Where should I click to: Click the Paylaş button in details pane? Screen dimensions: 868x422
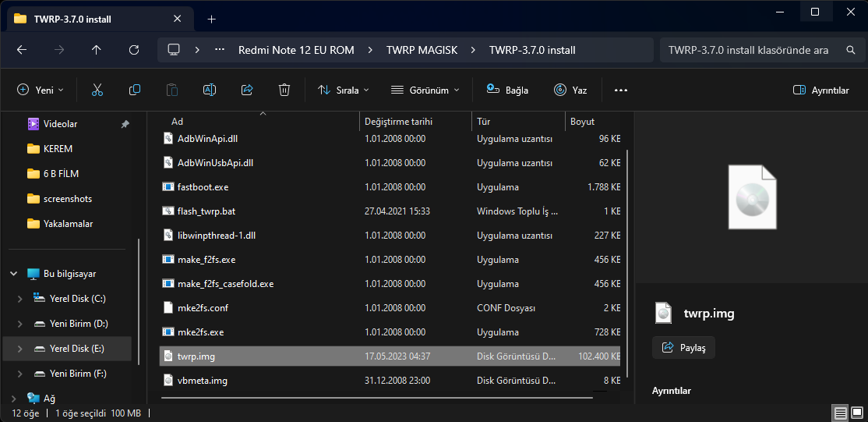click(x=683, y=348)
